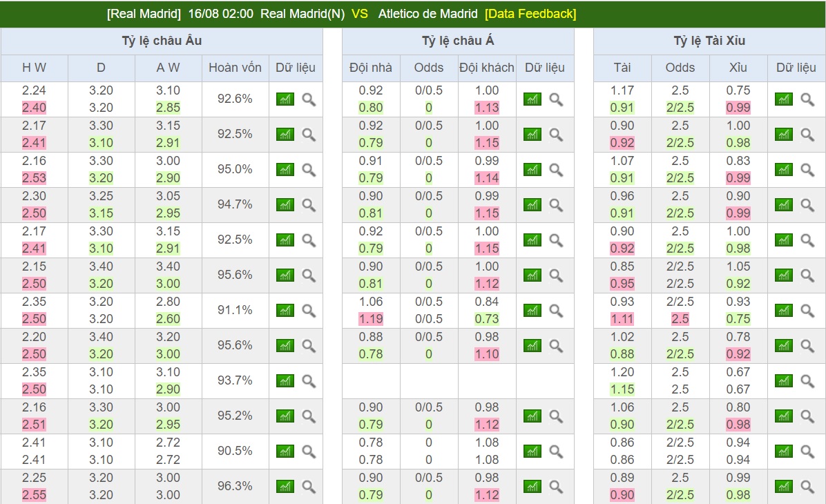
Task: Click magnifier icon in 92.6% European odds row
Action: 309,99
